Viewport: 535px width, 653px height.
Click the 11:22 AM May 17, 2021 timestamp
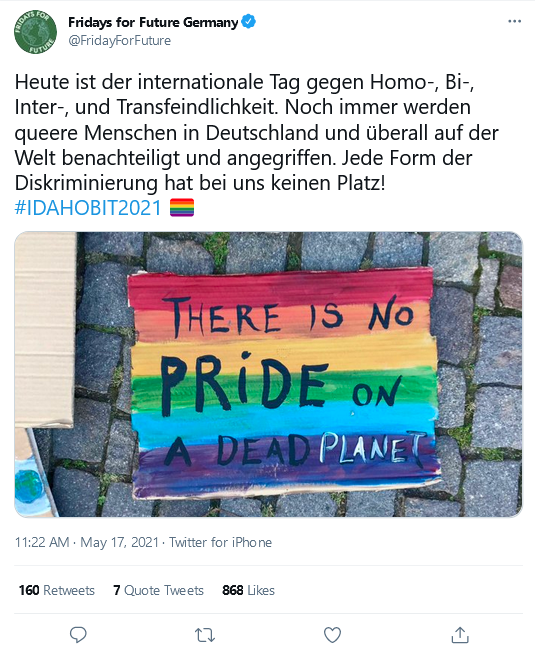[87, 542]
